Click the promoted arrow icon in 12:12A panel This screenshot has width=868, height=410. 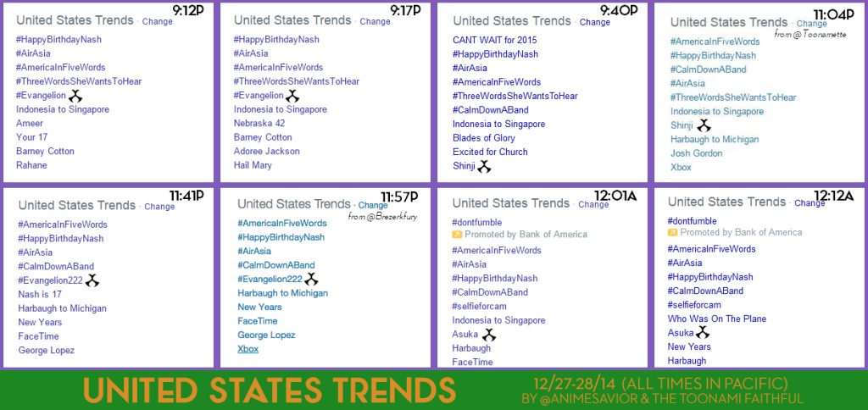[672, 232]
